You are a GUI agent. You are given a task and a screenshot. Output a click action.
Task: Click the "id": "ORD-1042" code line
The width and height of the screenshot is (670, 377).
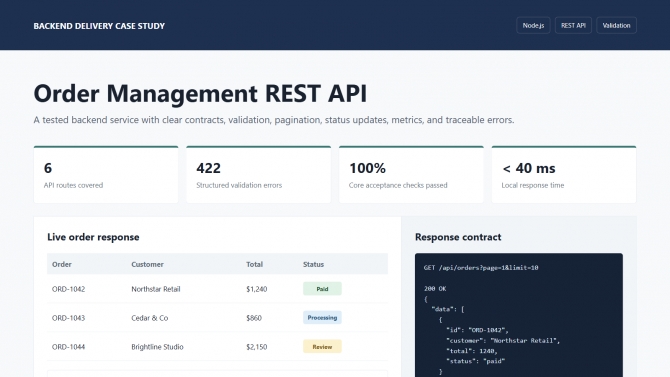coord(477,330)
